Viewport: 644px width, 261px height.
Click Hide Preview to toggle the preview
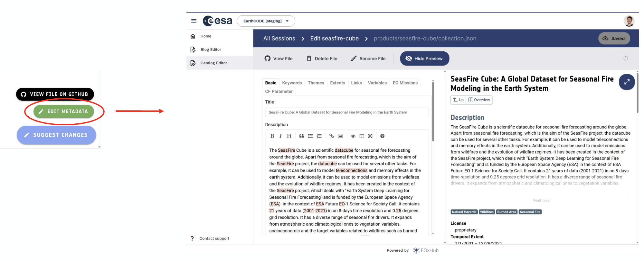click(x=424, y=59)
